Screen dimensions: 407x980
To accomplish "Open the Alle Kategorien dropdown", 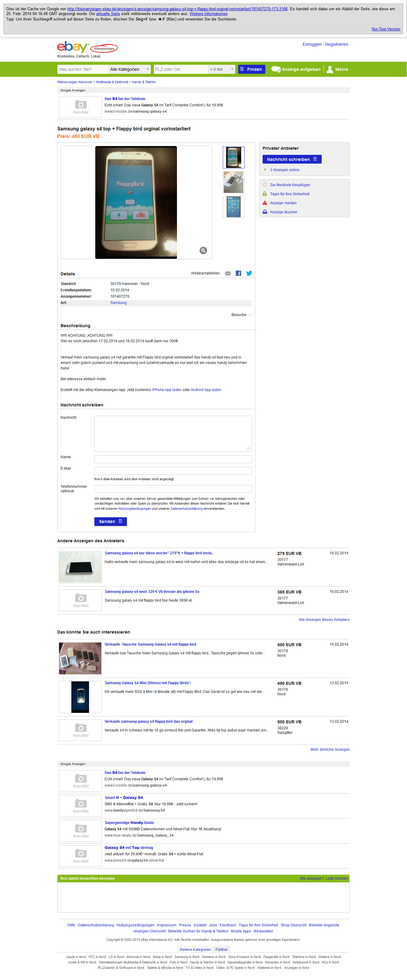I will [129, 69].
